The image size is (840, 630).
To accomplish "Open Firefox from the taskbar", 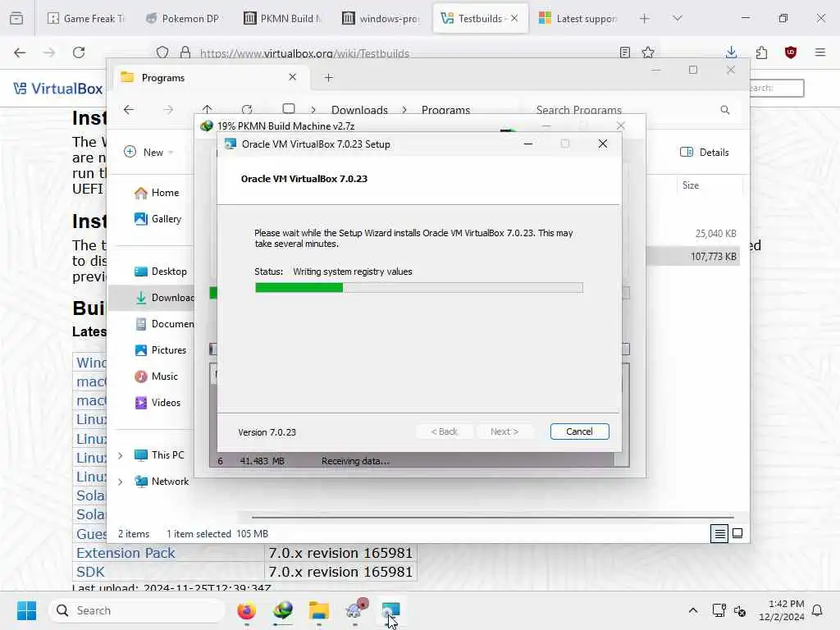I will coord(246,610).
